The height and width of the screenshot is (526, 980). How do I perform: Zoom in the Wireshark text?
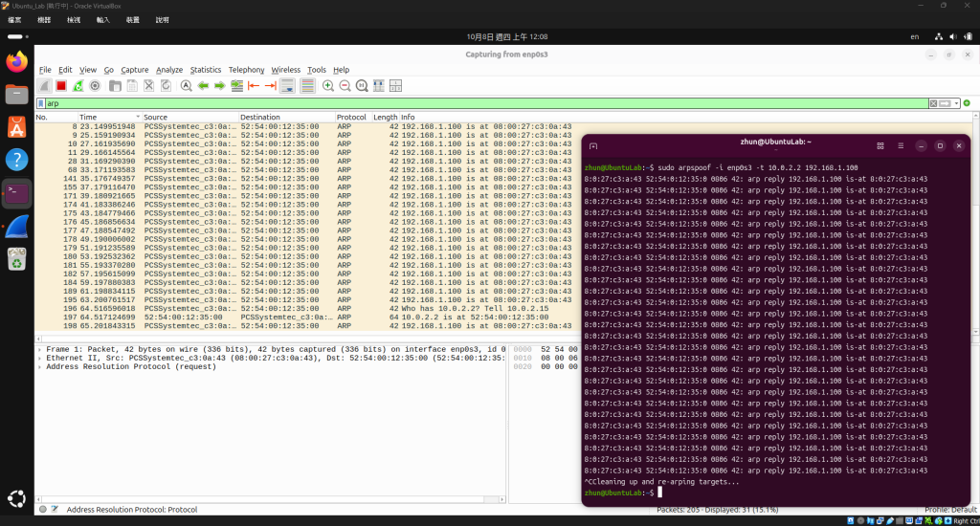(328, 86)
